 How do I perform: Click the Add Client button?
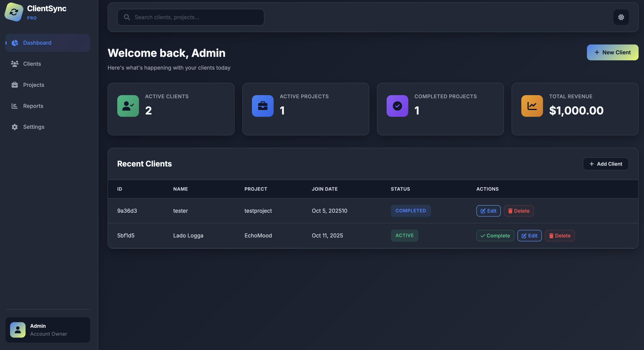[x=605, y=164]
